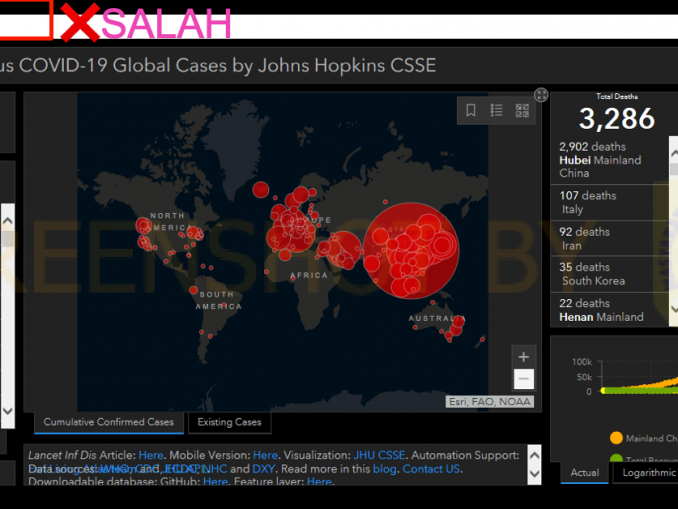678x509 pixels.
Task: Select the 2,902 deaths Hubei entry
Action: pos(609,160)
